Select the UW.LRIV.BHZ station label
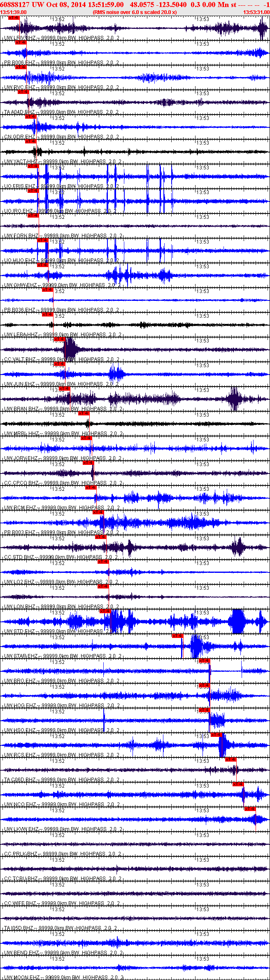Image resolution: width=270 pixels, height=980 pixels. 21,38
